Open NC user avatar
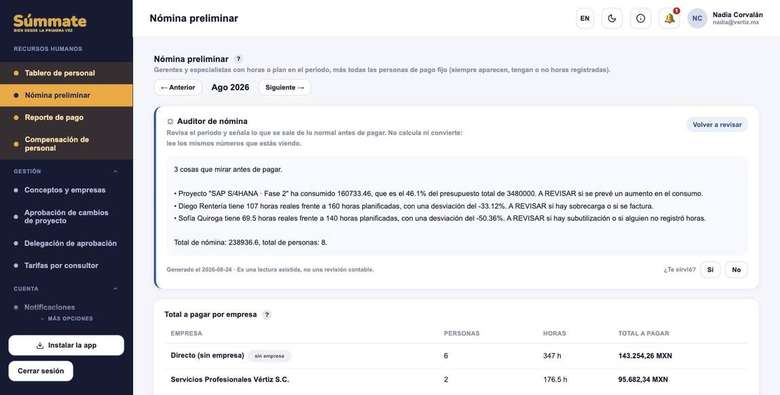 pos(697,18)
